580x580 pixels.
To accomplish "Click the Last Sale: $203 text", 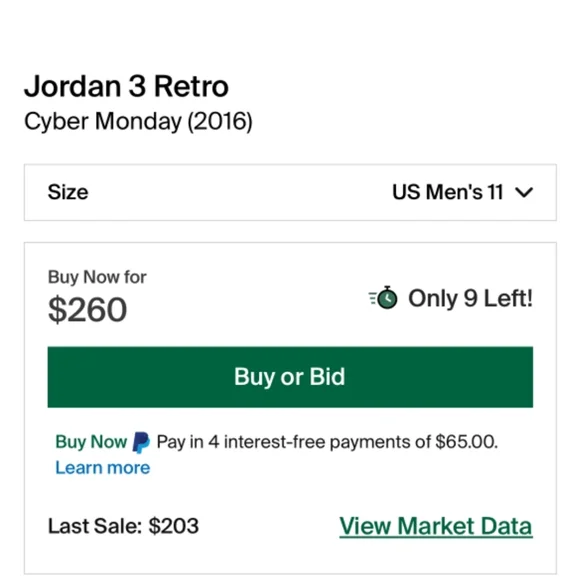I will pos(123,526).
